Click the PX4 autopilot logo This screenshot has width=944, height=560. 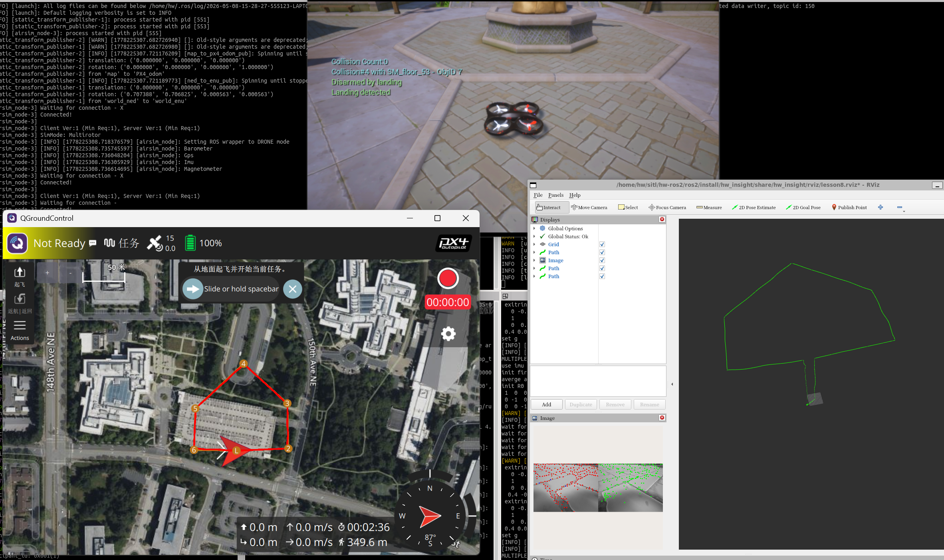(x=453, y=243)
